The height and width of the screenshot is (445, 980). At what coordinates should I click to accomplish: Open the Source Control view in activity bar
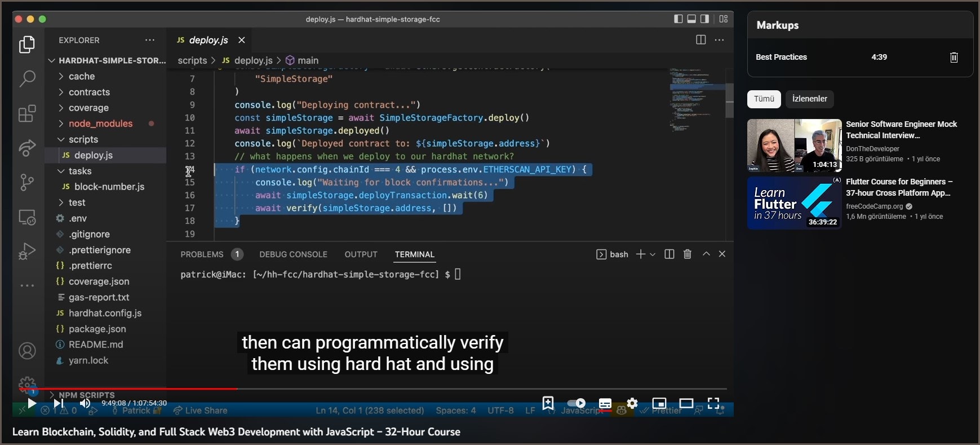[27, 182]
